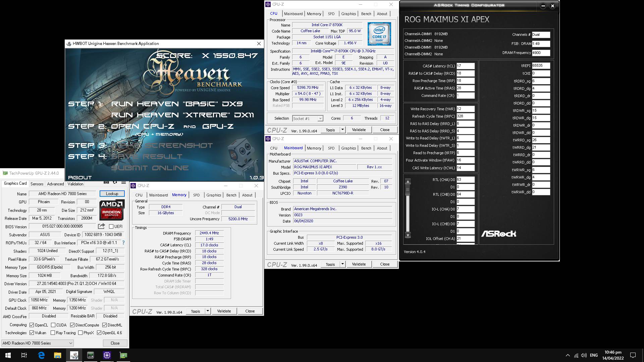Image resolution: width=644 pixels, height=362 pixels.
Task: Switch to the Advanced tab in GPU-Z
Action: (x=55, y=184)
